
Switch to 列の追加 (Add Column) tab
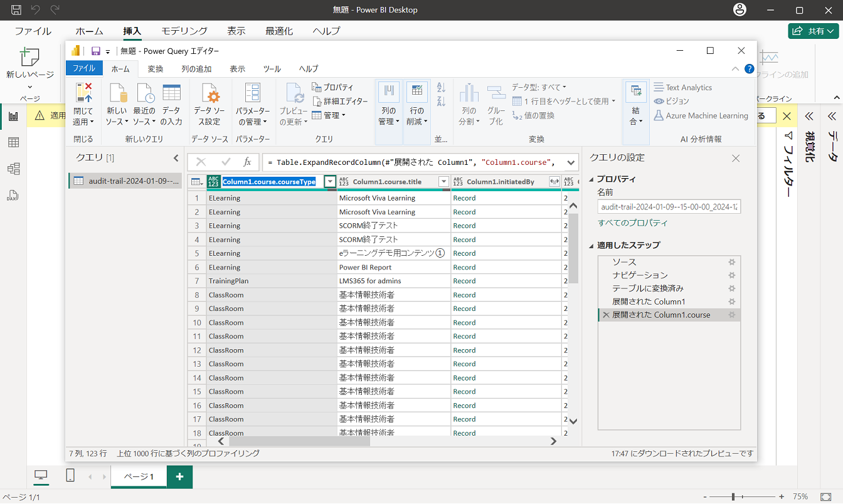click(196, 69)
